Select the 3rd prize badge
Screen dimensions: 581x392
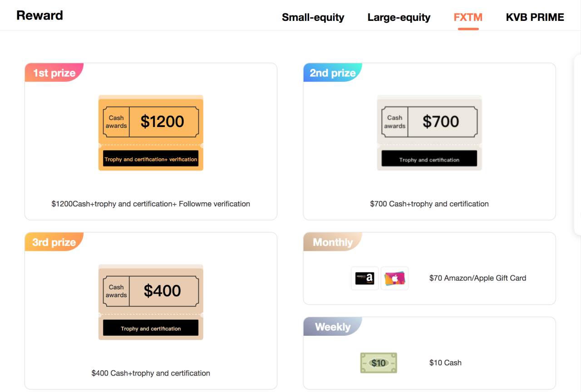click(x=54, y=242)
